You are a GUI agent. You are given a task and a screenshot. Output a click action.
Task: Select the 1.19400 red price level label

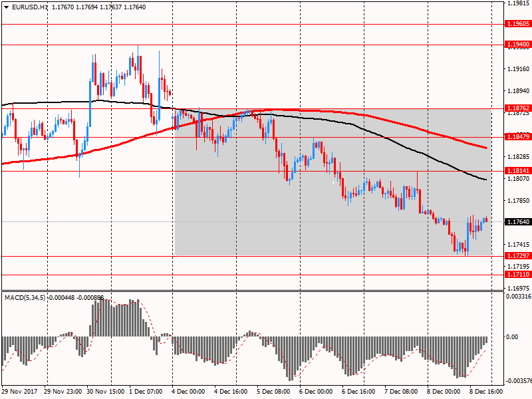(x=518, y=45)
